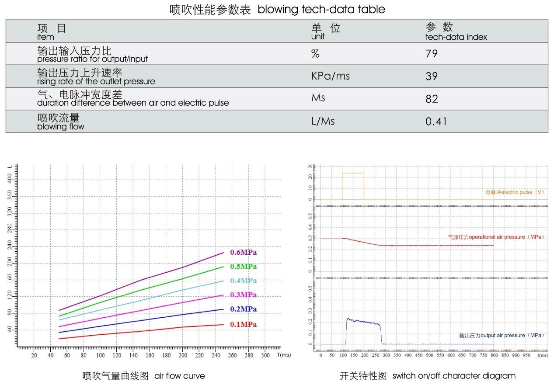This screenshot has height=392, width=554.
Task: Click the pressure ratio value 79
Action: [431, 54]
